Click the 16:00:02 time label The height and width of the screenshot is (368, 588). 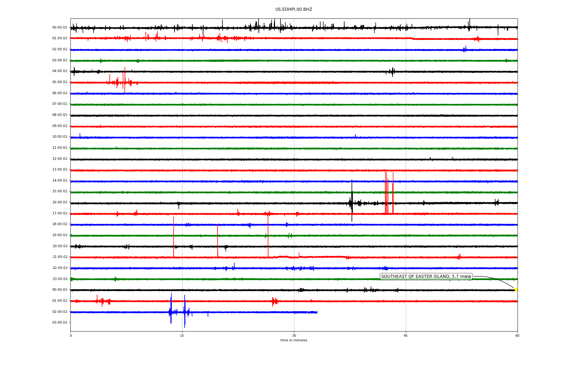coord(60,202)
